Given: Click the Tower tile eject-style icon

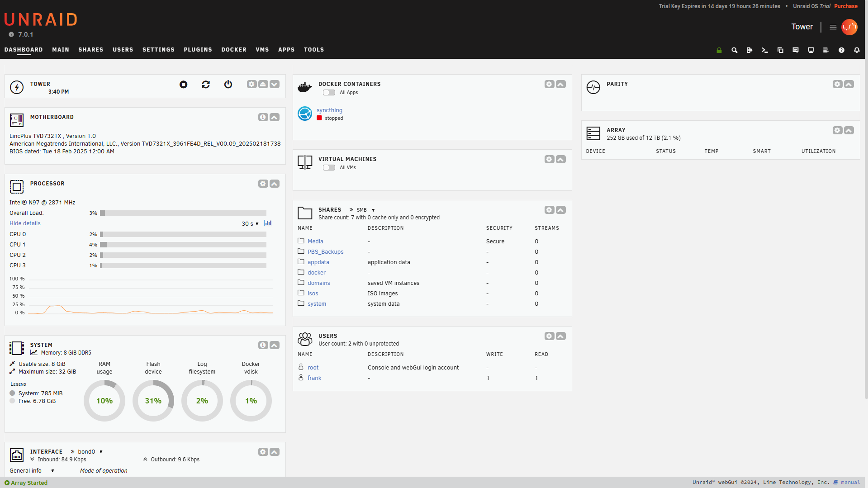Looking at the screenshot, I should tap(263, 84).
